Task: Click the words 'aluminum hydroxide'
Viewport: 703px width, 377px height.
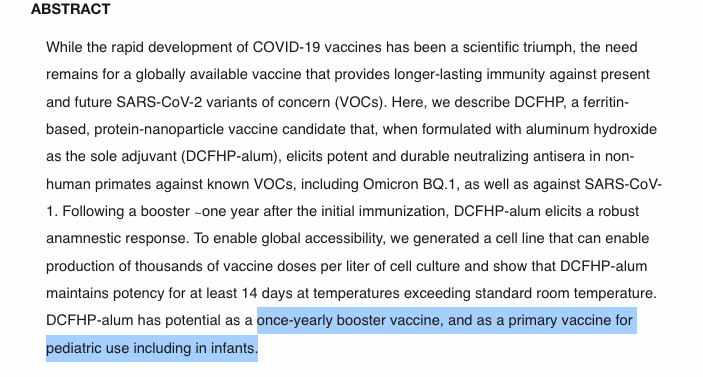Action: (591, 129)
